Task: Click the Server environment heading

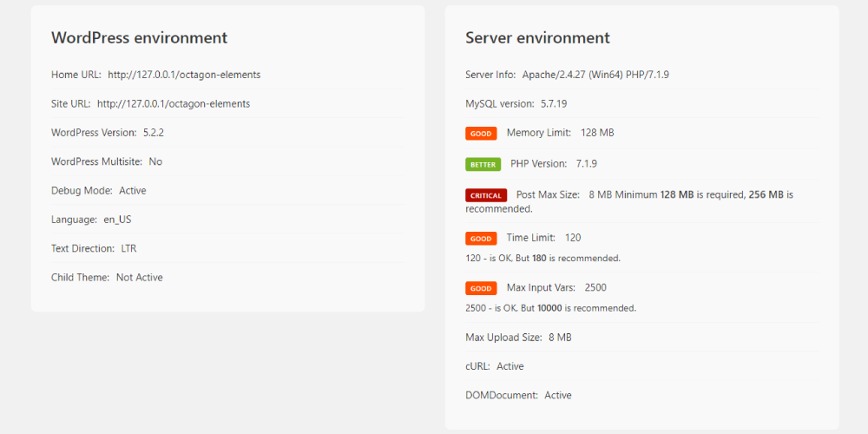Action: 537,37
